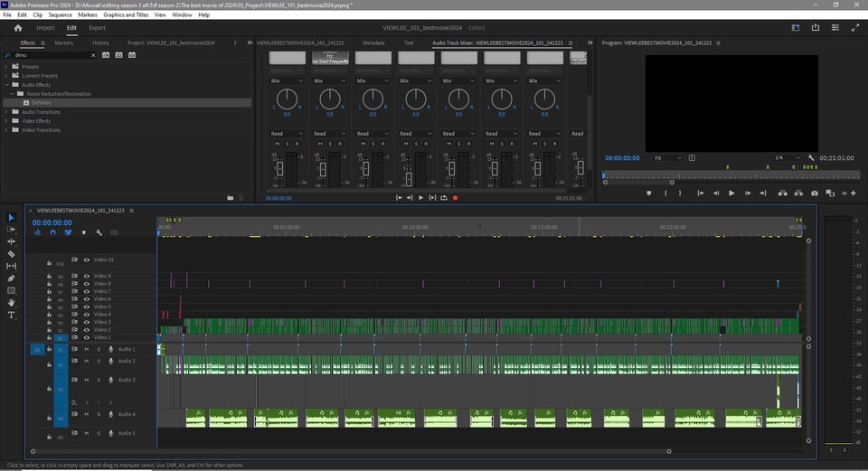Image resolution: width=868 pixels, height=471 pixels.
Task: Add a marker in Program Monitor
Action: tap(648, 193)
